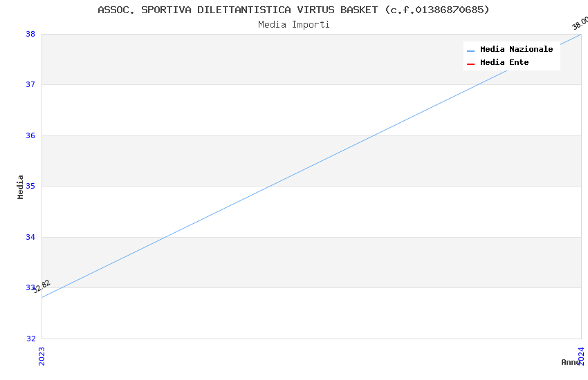Select the Media Nazionale legend label
This screenshot has width=588, height=380.
click(x=516, y=50)
